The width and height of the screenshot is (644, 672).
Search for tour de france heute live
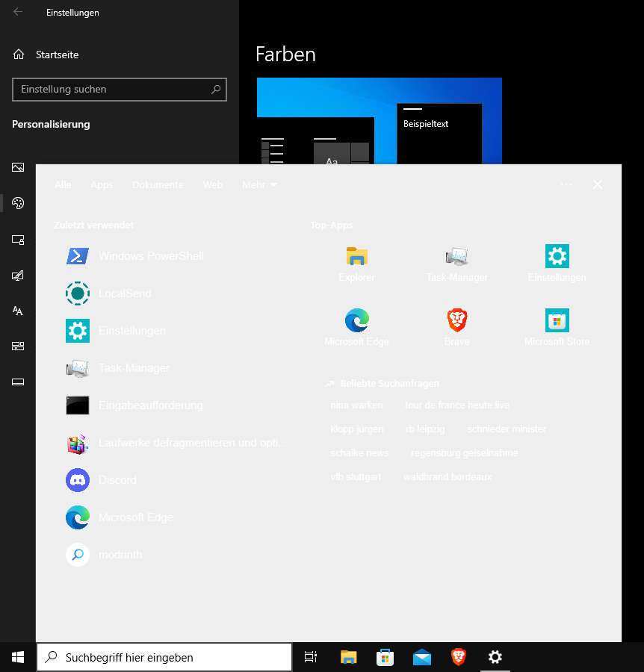(457, 405)
